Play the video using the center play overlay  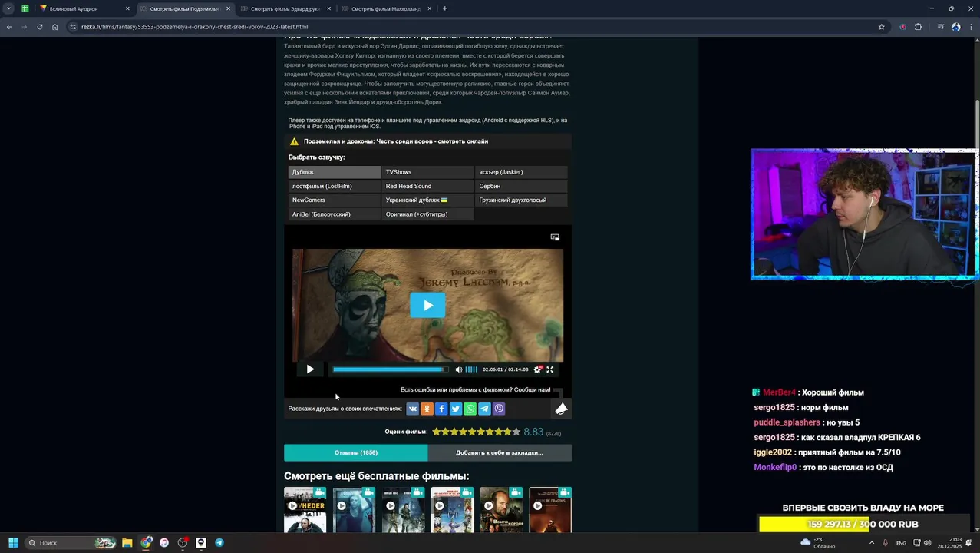[x=427, y=305]
